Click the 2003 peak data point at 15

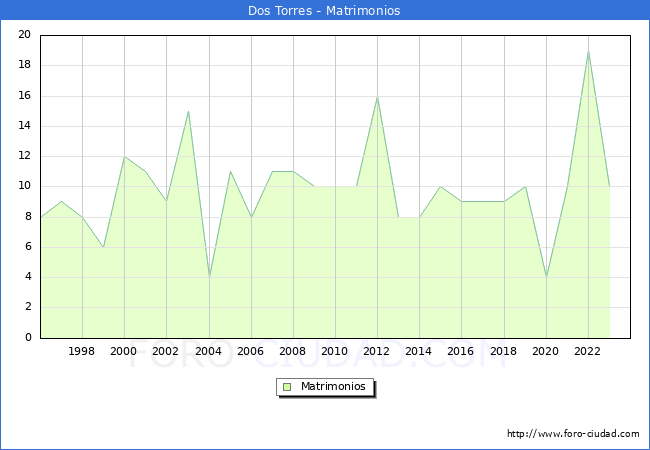pyautogui.click(x=188, y=111)
